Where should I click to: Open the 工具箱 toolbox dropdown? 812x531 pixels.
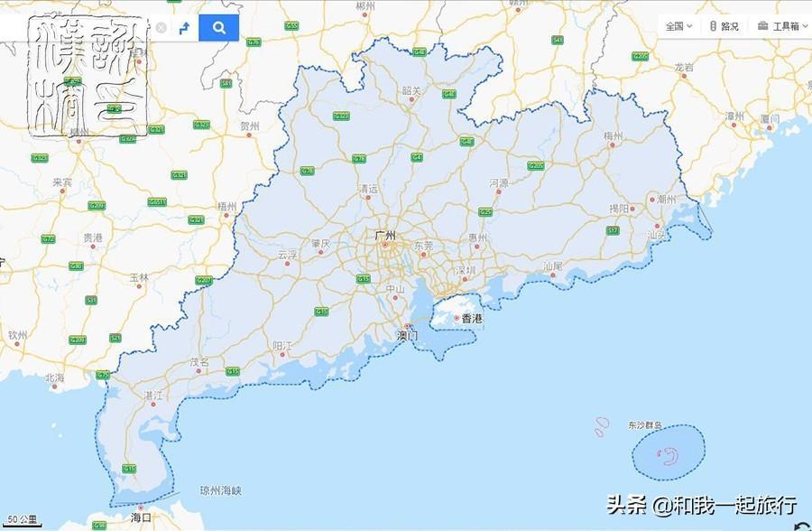point(779,26)
